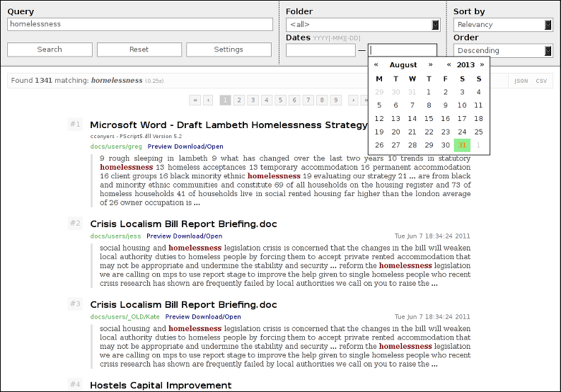
Task: Jump to results page 9
Action: tap(335, 100)
